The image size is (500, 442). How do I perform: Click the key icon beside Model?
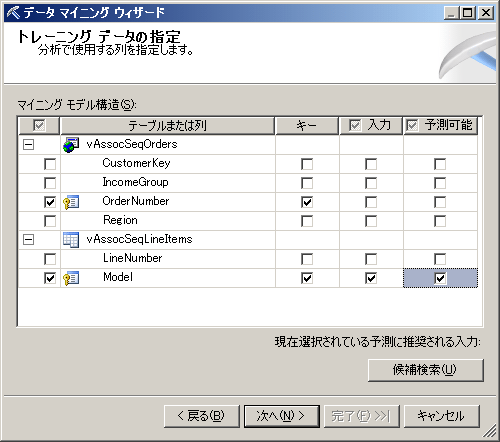71,278
